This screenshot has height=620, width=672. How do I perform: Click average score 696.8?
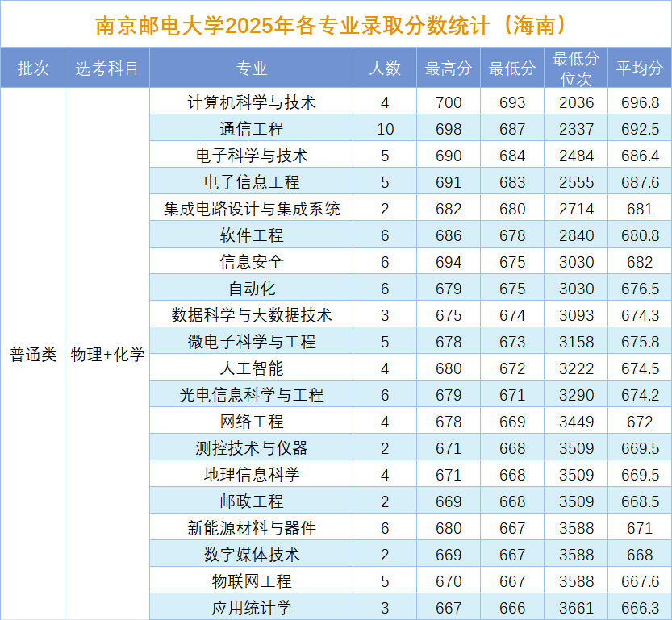pyautogui.click(x=640, y=102)
